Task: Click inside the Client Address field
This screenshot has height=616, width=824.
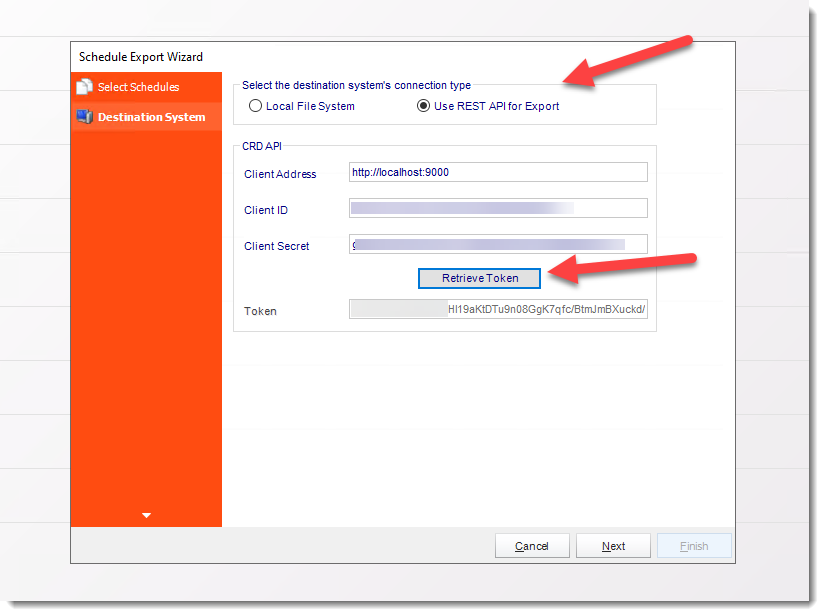Action: click(x=497, y=171)
